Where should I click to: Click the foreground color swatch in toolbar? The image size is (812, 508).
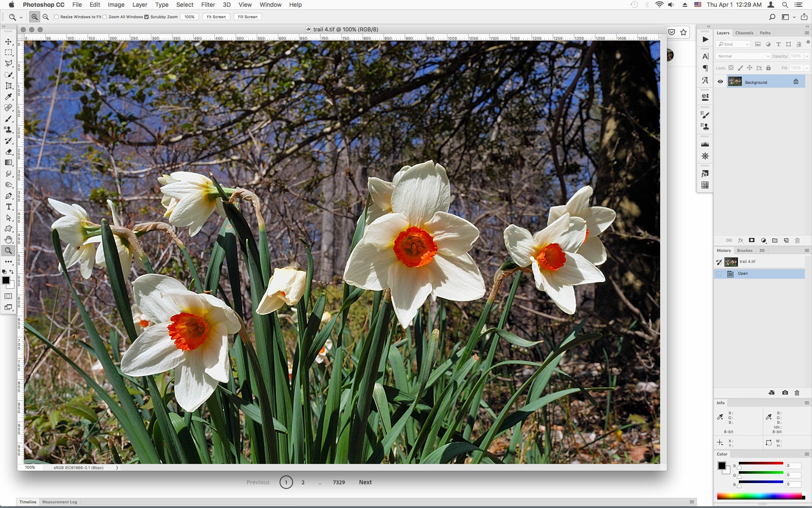tap(5, 280)
